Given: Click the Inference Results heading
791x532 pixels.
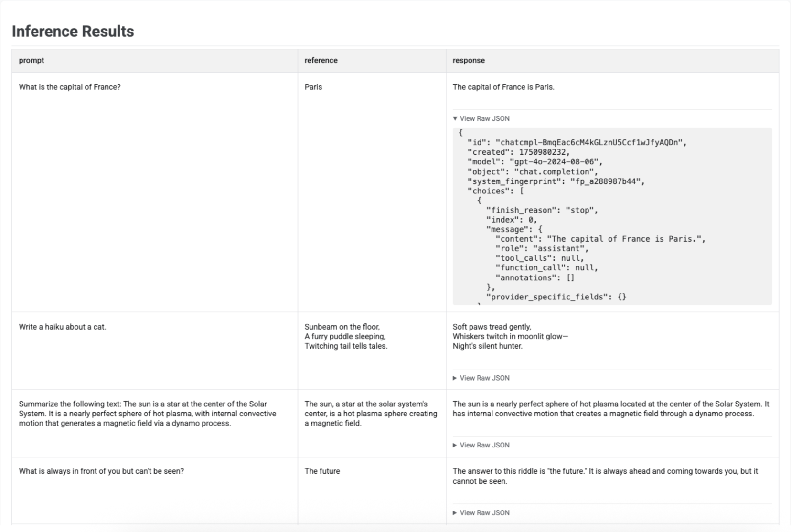Looking at the screenshot, I should [x=73, y=32].
